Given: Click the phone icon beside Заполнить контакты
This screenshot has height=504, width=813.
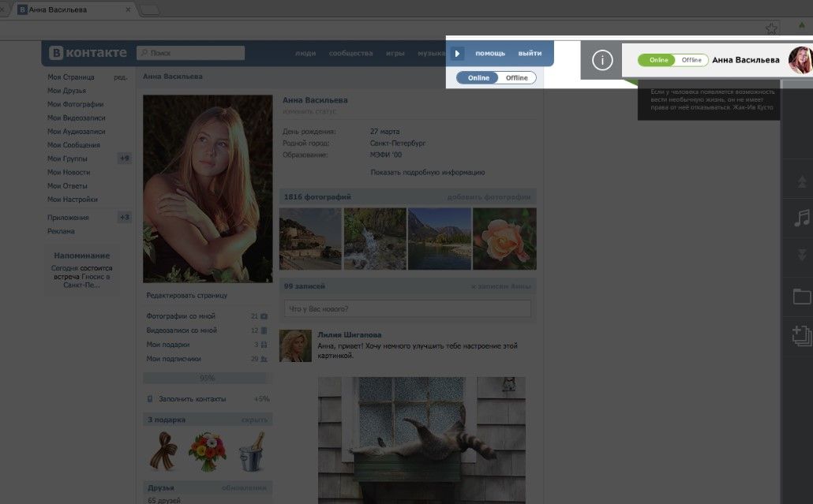Looking at the screenshot, I should (150, 399).
